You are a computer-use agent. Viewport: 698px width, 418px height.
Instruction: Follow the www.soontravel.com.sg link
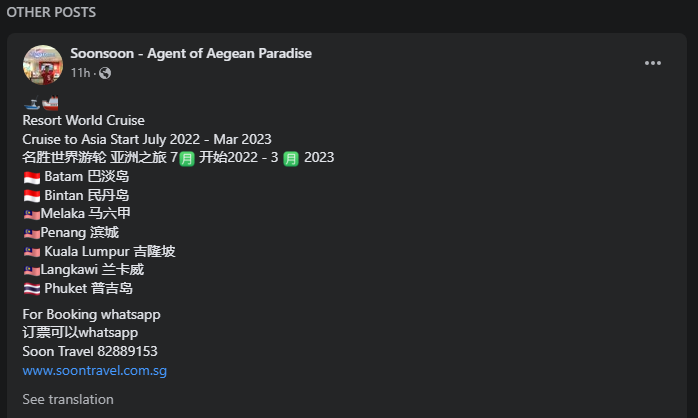click(95, 370)
